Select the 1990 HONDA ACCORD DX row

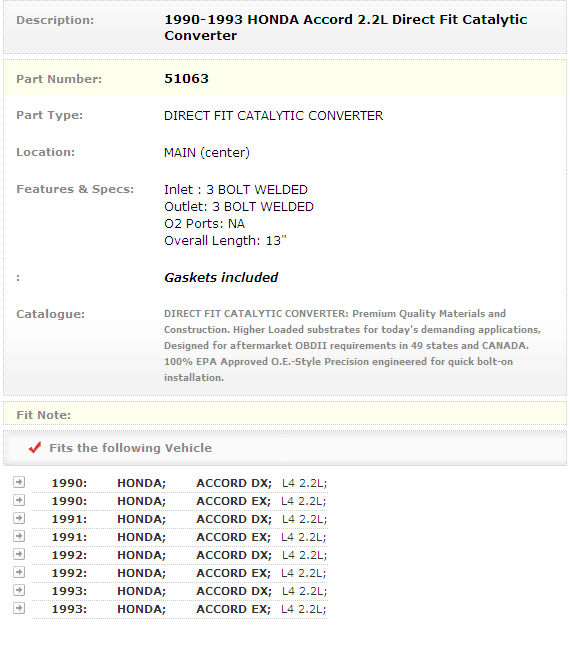coord(180,483)
